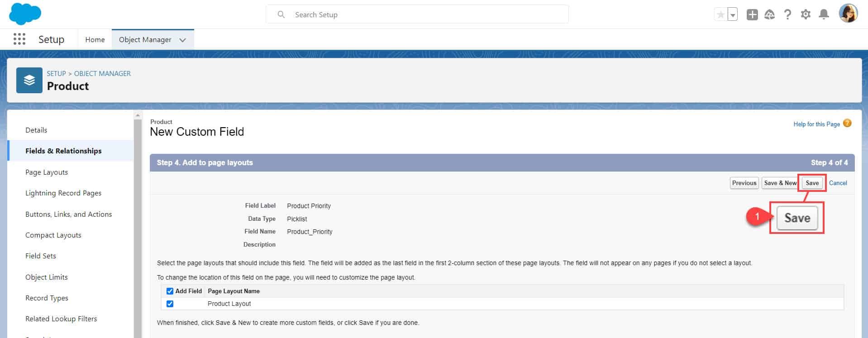Follow the OBJECT MANAGER breadcrumb link

pyautogui.click(x=102, y=73)
